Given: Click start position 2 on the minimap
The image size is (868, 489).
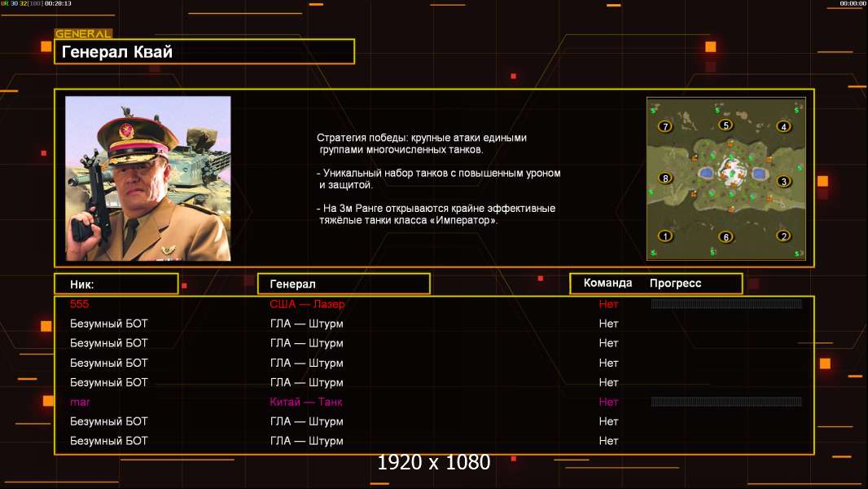Looking at the screenshot, I should (783, 236).
